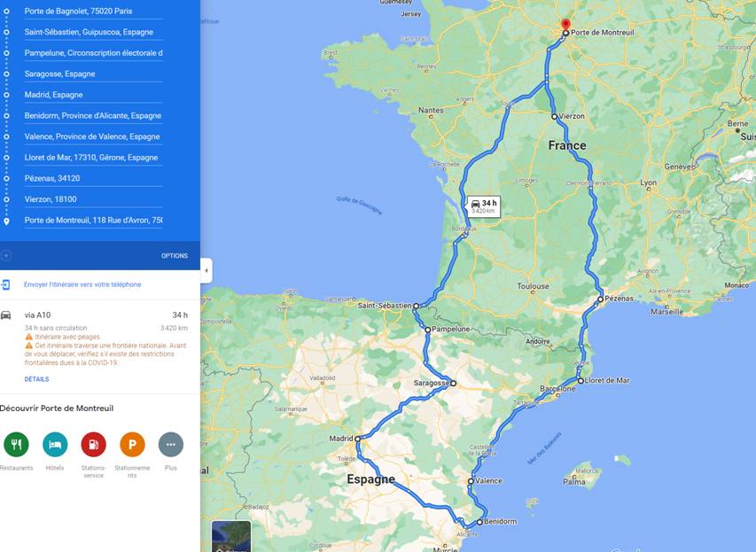Click the add destination plus icon
The height and width of the screenshot is (552, 756).
pos(6,255)
